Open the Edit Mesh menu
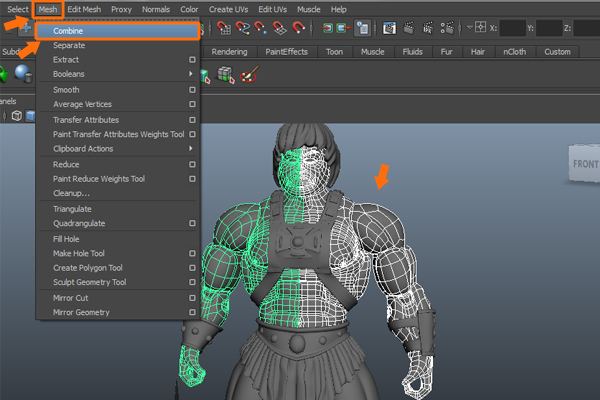The height and width of the screenshot is (400, 600). click(84, 9)
